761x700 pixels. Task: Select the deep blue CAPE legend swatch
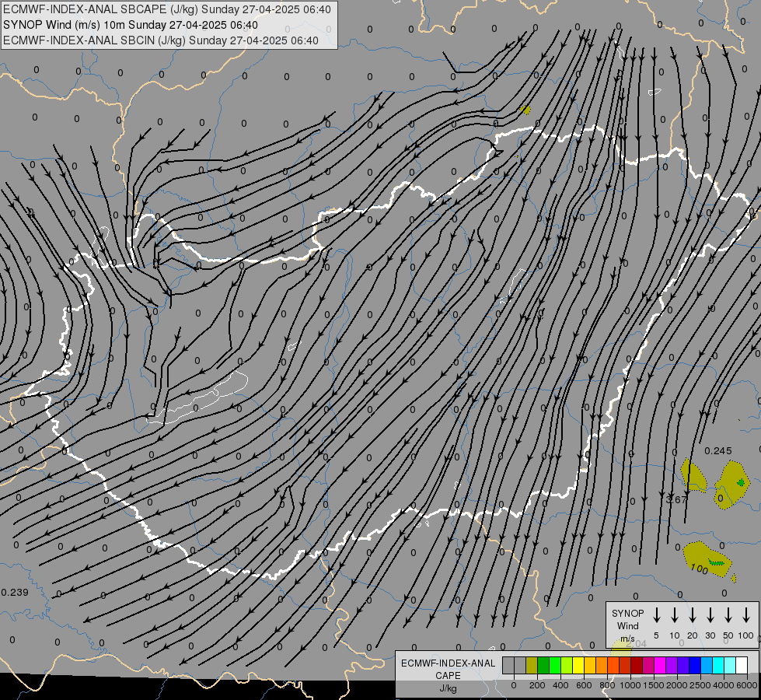click(x=694, y=665)
